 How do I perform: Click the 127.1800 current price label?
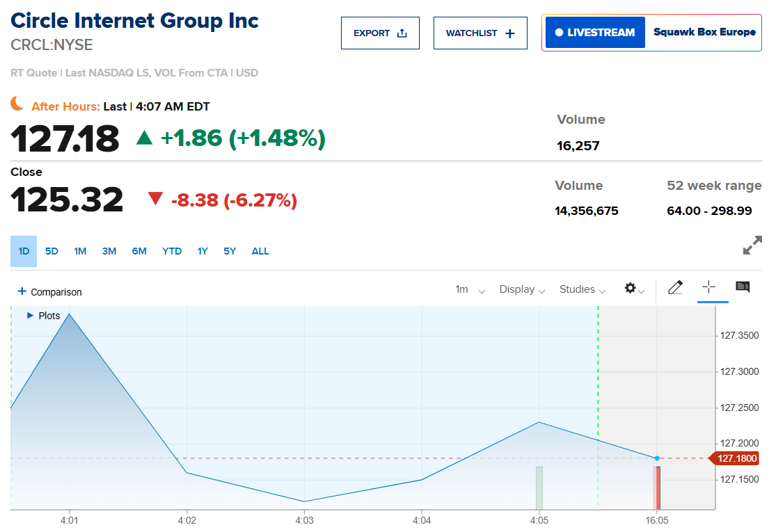(x=734, y=458)
